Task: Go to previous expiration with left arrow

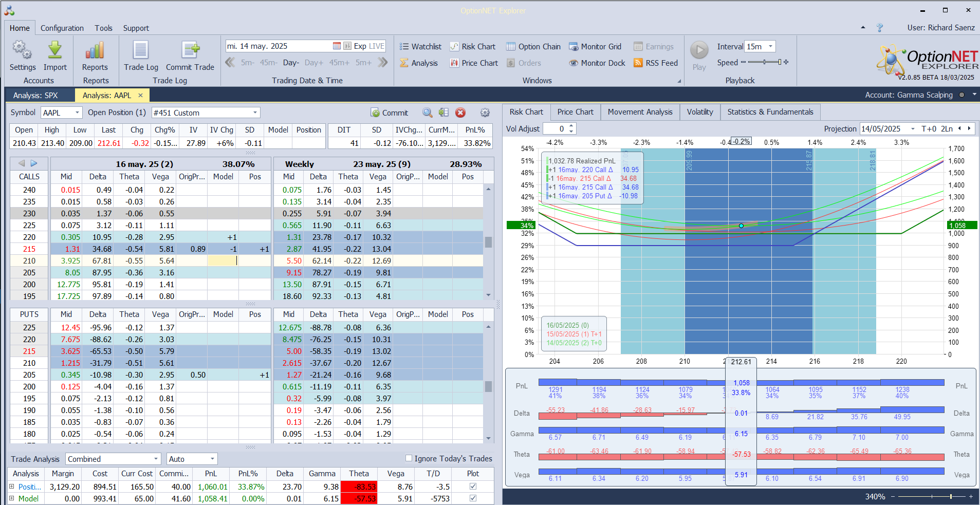Action: pyautogui.click(x=22, y=163)
